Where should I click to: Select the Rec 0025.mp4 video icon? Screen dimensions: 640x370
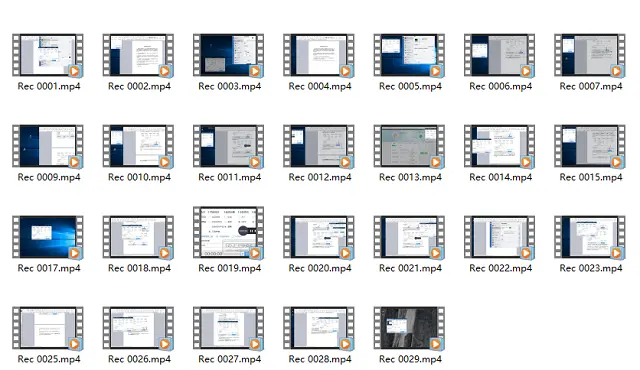pos(48,328)
